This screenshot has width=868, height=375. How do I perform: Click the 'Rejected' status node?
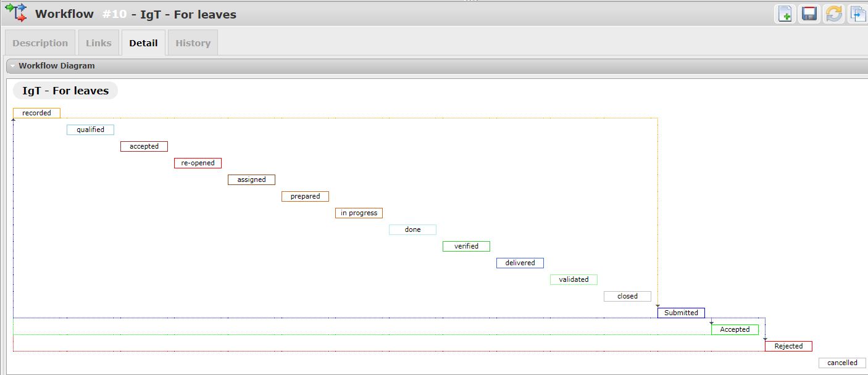pyautogui.click(x=788, y=346)
